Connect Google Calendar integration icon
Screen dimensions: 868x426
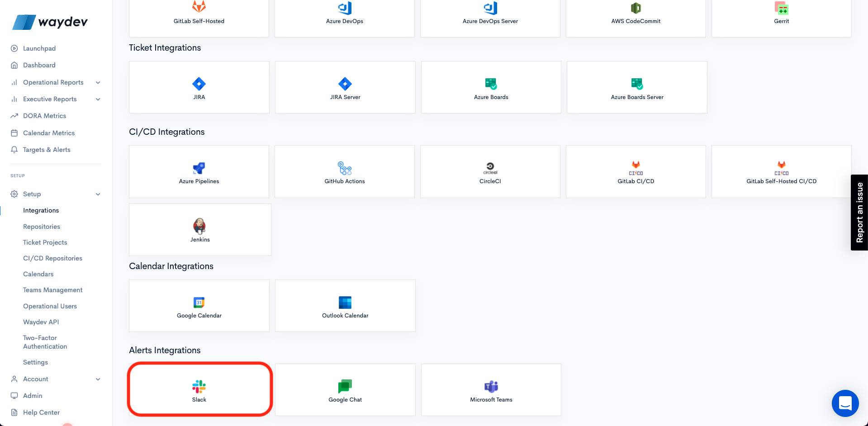[x=199, y=302]
